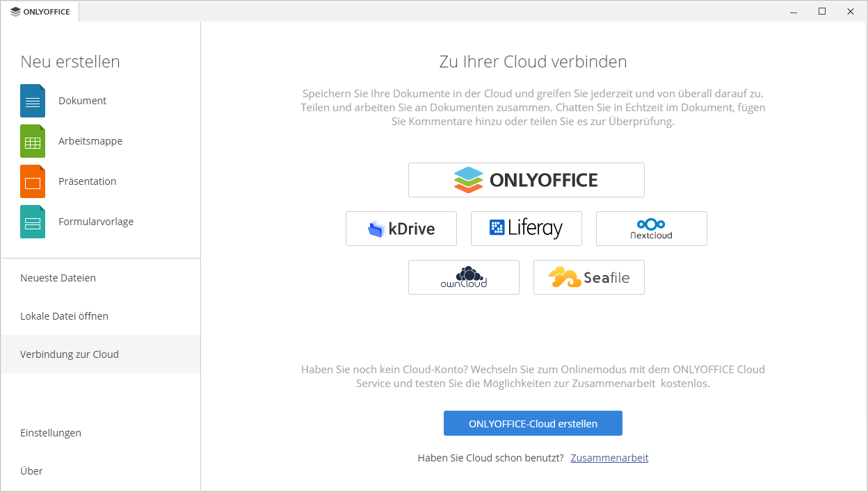Viewport: 868px width, 492px height.
Task: Connect to Nextcloud
Action: tap(652, 229)
